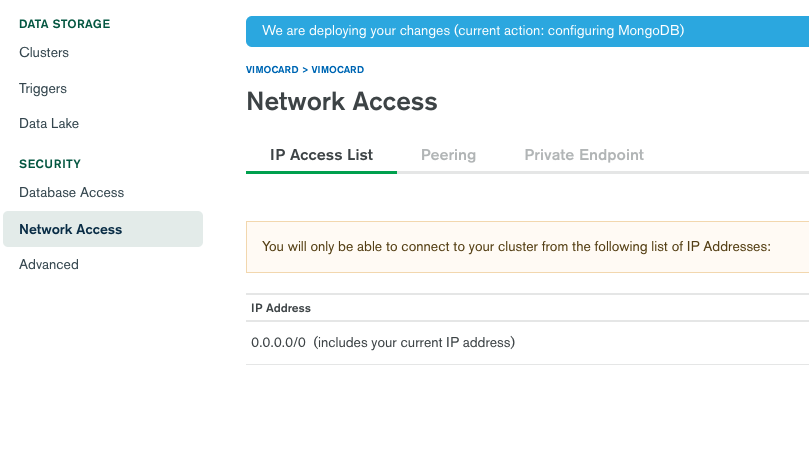
Task: Go to Triggers in the sidebar
Action: coord(43,88)
